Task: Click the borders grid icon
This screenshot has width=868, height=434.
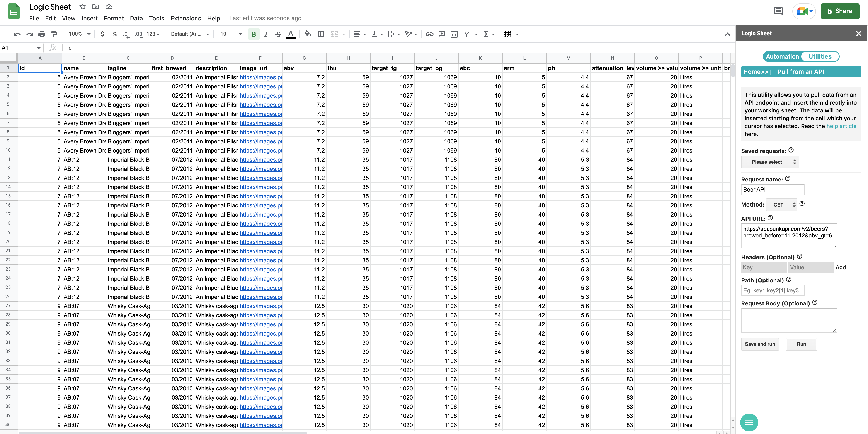Action: pyautogui.click(x=321, y=34)
